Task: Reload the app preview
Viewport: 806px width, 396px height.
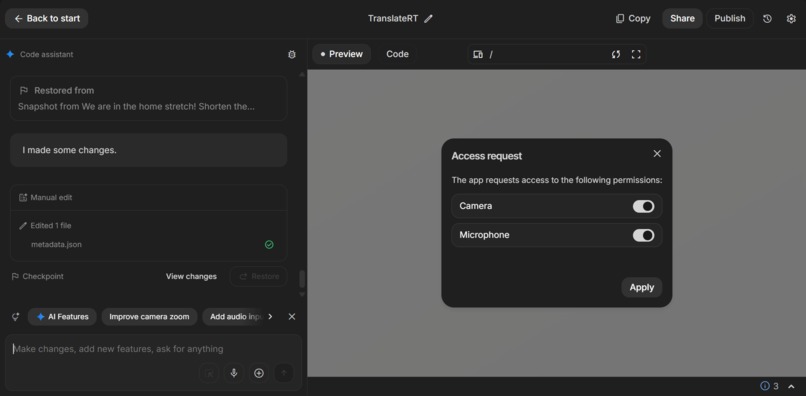Action: 616,55
